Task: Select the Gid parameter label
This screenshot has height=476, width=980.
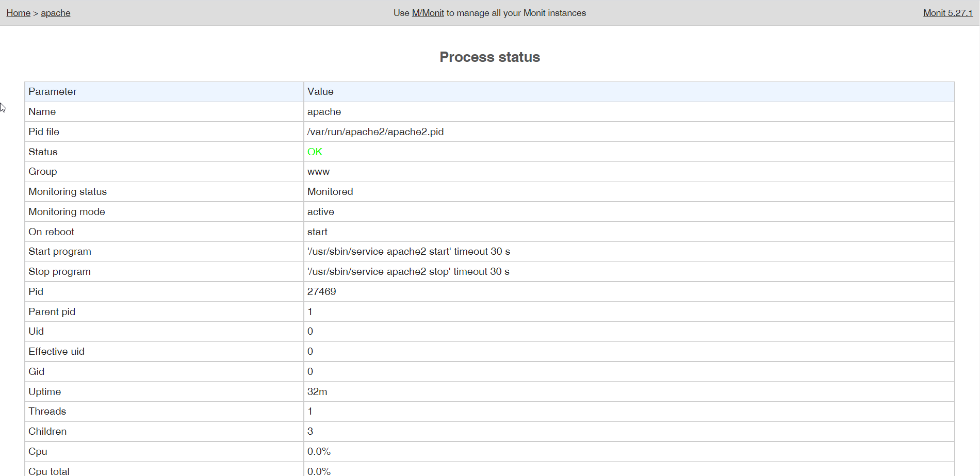Action: point(36,371)
